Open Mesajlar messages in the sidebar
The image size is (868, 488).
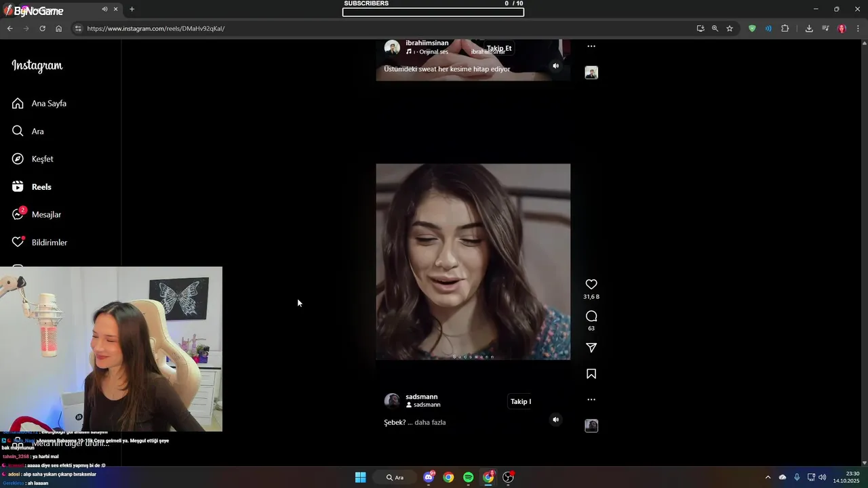[x=37, y=214]
